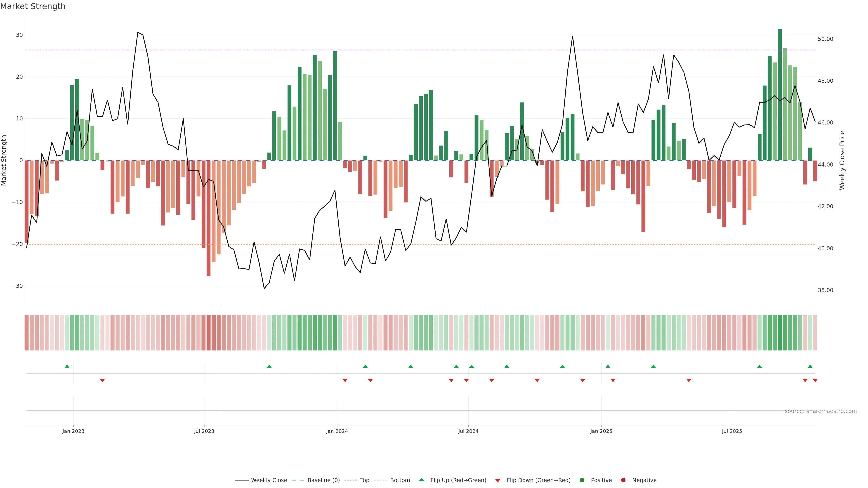Click the Jan 2025 x-axis label

[601, 431]
